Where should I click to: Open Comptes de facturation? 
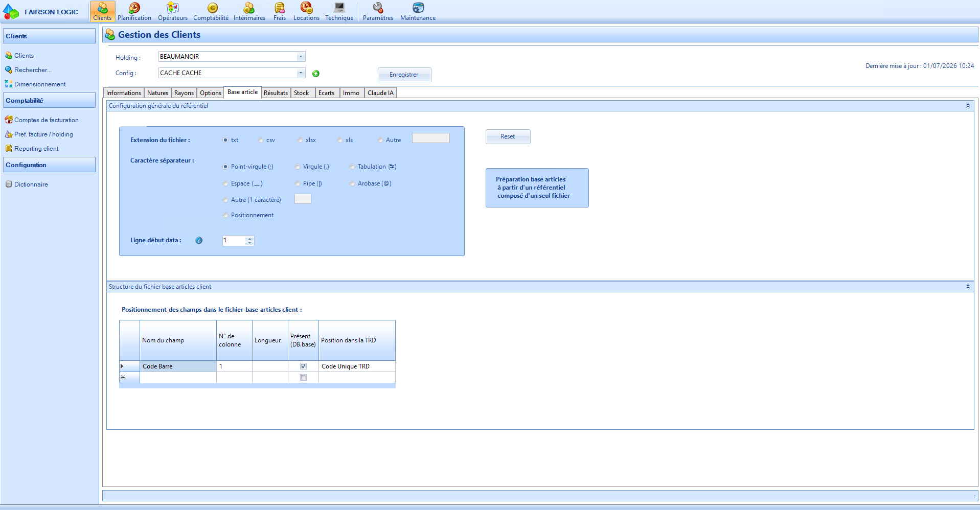click(x=42, y=120)
